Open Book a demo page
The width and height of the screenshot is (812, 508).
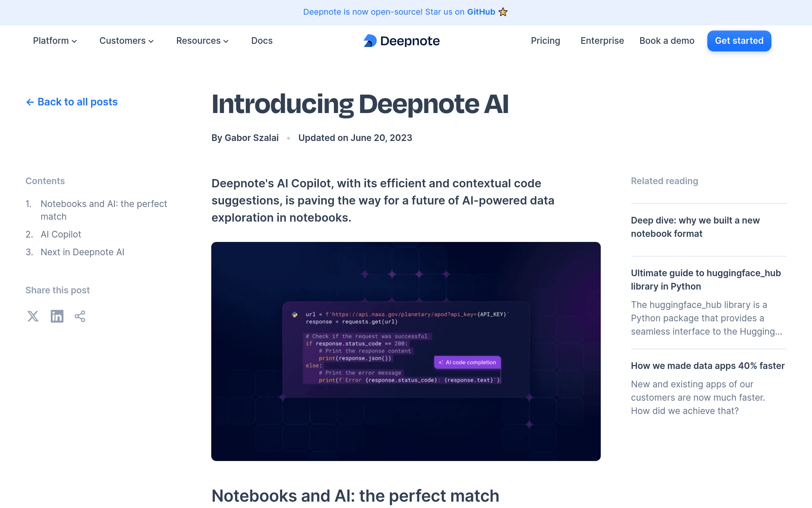coord(667,41)
